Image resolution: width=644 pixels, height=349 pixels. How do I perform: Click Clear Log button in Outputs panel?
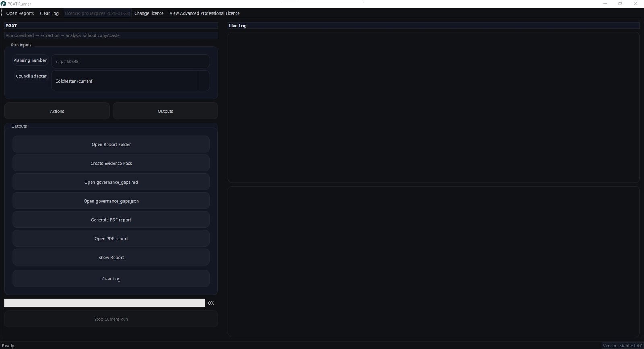111,279
